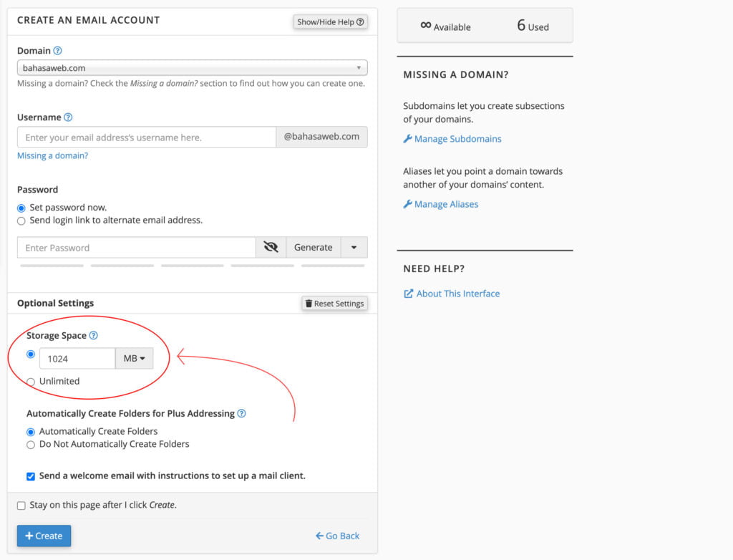Click the wrench icon beside Manage Aliases

click(407, 204)
